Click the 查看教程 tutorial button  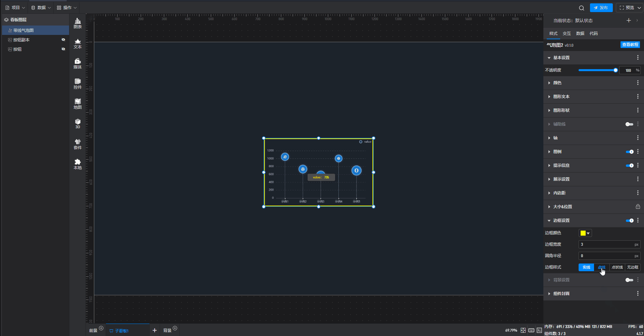click(630, 45)
